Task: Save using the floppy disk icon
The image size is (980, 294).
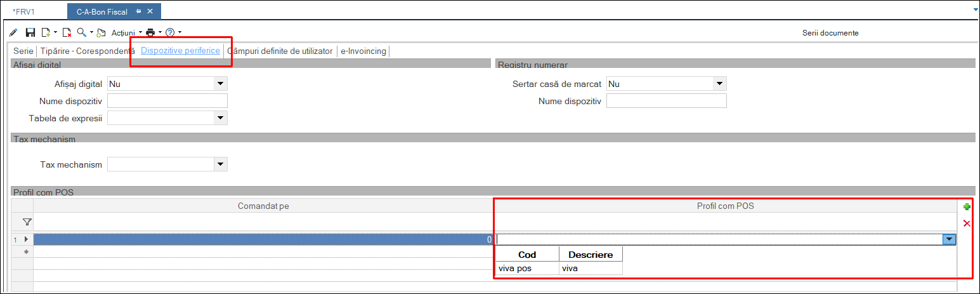Action: pos(30,32)
